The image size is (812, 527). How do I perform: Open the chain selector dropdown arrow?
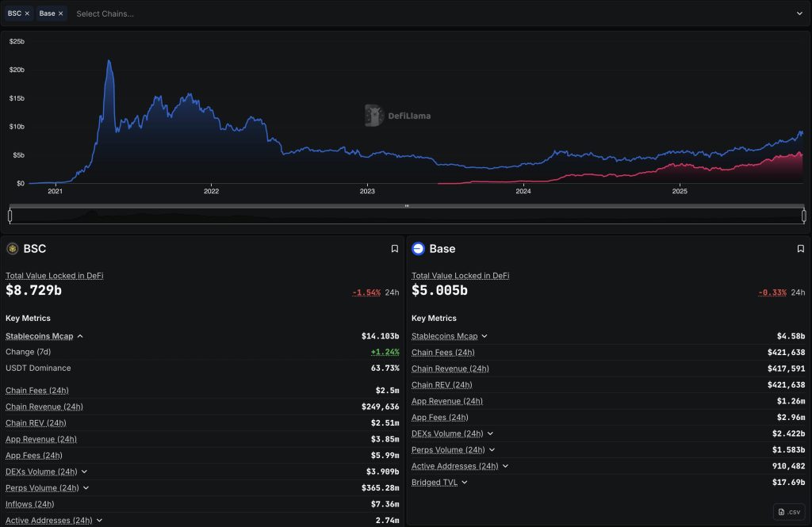(799, 13)
